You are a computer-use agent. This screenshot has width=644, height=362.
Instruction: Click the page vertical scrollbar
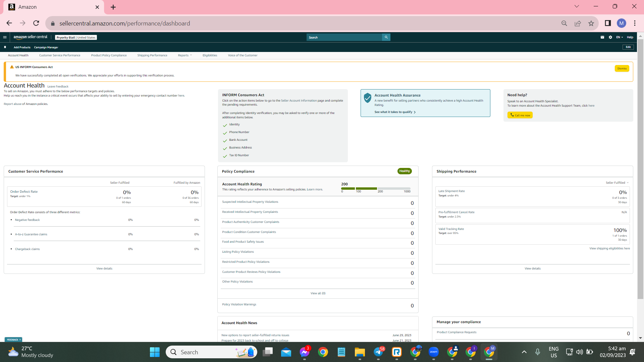coord(640,169)
